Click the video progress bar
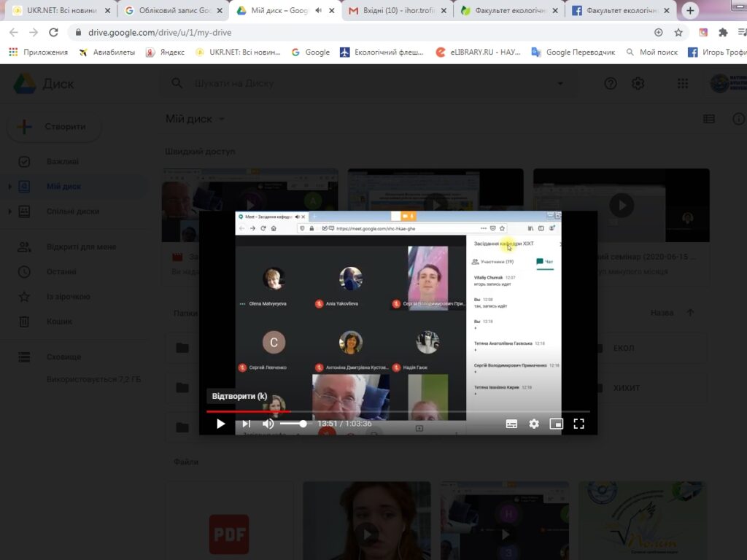The width and height of the screenshot is (747, 560). pyautogui.click(x=398, y=411)
